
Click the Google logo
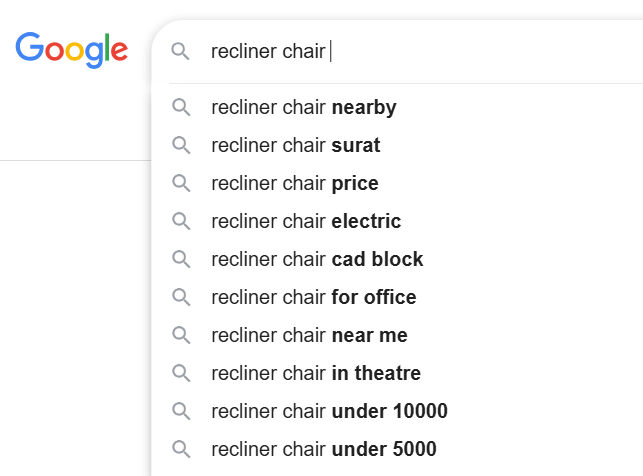(71, 49)
